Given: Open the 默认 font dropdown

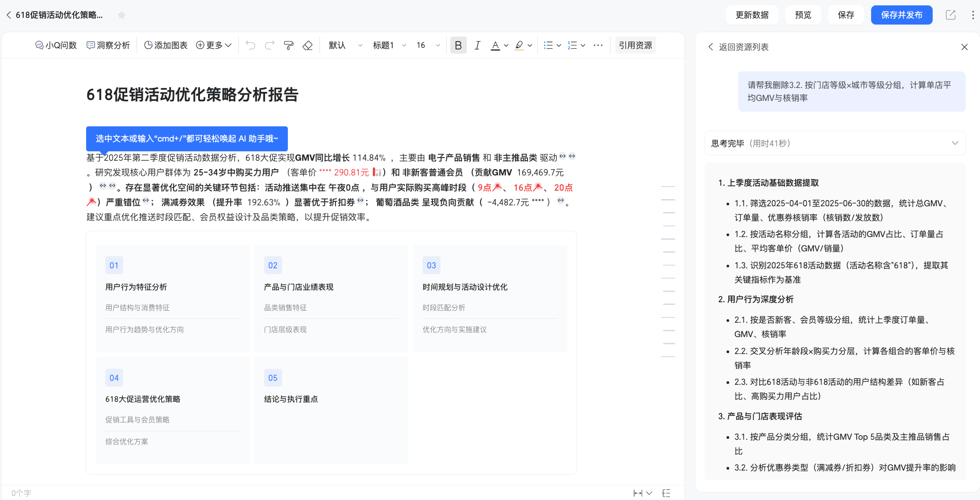Looking at the screenshot, I should (345, 45).
